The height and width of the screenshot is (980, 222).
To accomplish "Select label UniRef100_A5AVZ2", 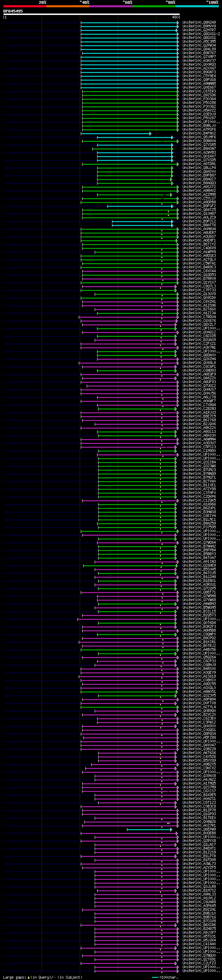I will (199, 110).
